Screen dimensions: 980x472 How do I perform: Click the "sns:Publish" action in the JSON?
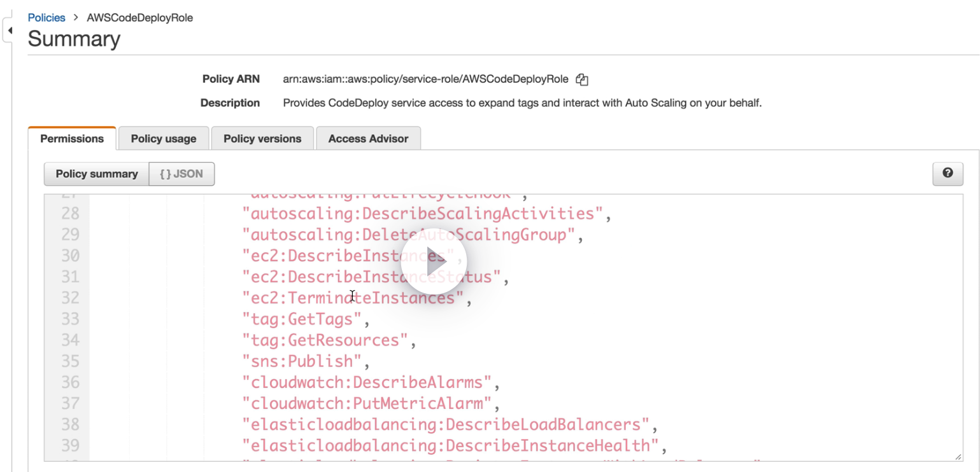(x=302, y=361)
